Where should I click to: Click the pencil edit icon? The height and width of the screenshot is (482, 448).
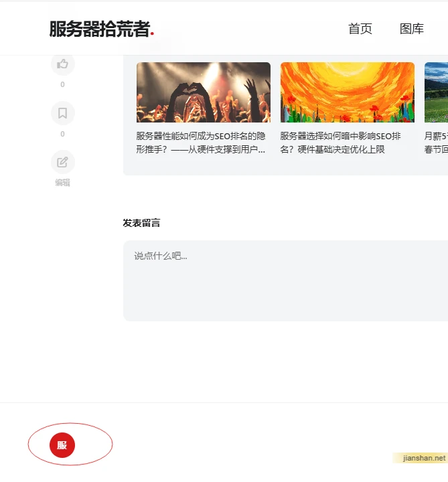(x=63, y=162)
